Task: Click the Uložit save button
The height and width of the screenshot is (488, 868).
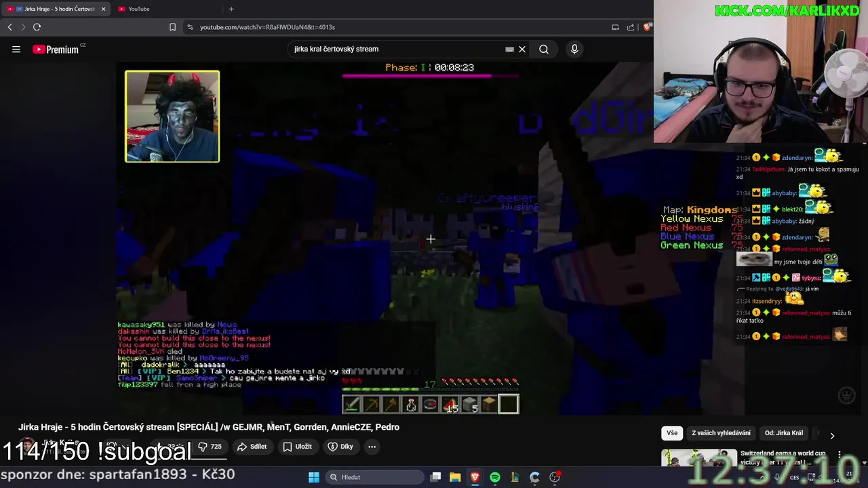Action: pos(297,447)
